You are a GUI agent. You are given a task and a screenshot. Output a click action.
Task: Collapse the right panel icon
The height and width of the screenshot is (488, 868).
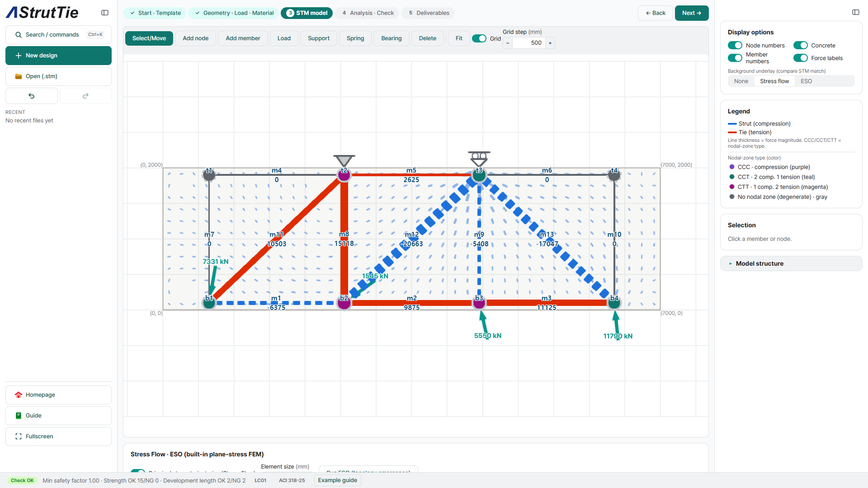coord(855,12)
